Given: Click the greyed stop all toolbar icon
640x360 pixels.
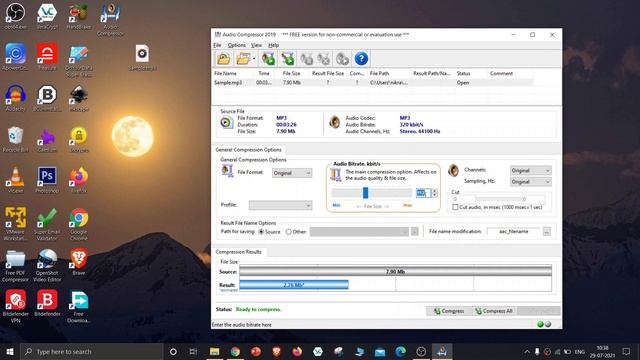Looking at the screenshot, I should pyautogui.click(x=324, y=59).
